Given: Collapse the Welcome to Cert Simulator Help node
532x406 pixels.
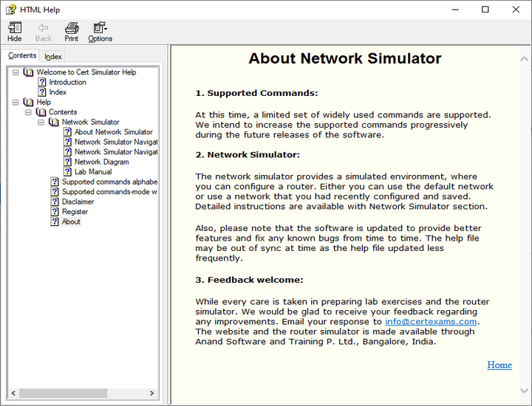Looking at the screenshot, I should point(16,72).
